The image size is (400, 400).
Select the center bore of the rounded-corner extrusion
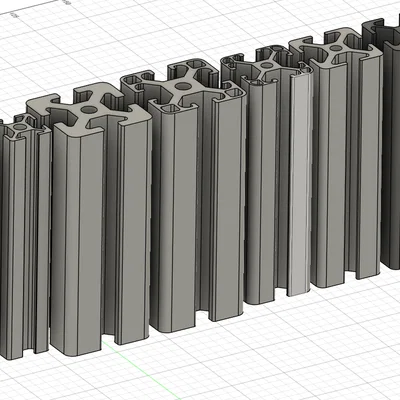[x=266, y=65]
